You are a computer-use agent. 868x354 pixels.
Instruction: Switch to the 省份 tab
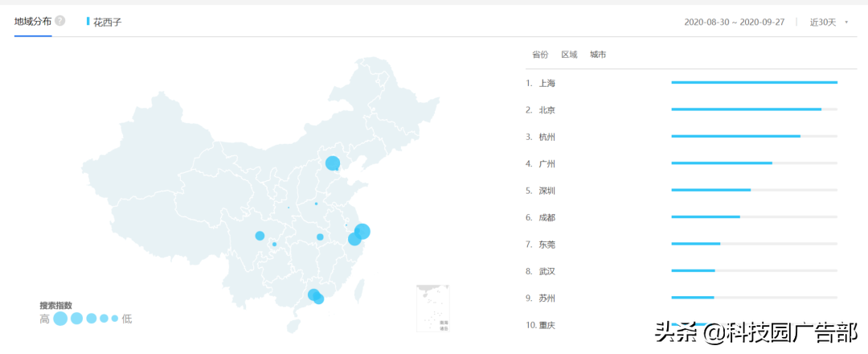tap(540, 54)
